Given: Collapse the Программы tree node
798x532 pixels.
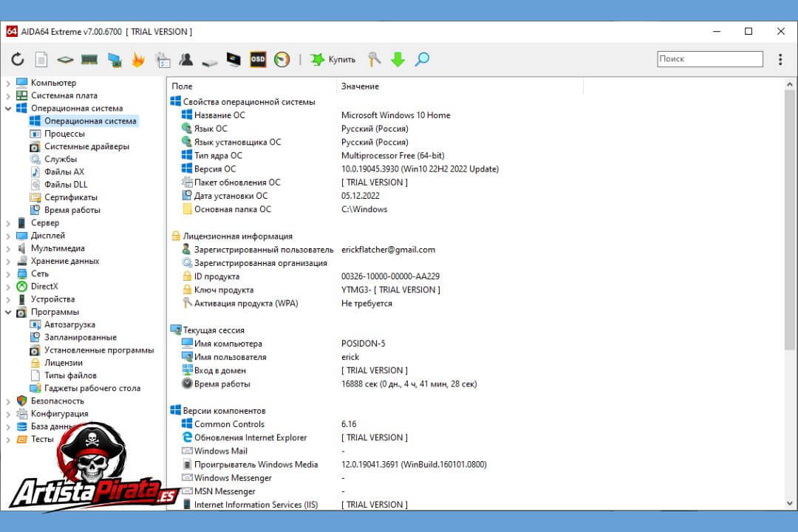Looking at the screenshot, I should [8, 312].
